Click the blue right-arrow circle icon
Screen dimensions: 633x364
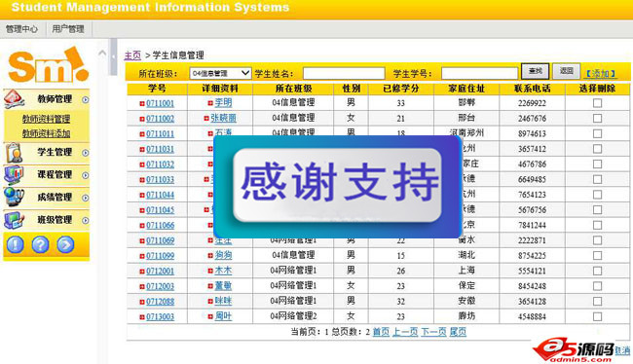click(x=65, y=244)
